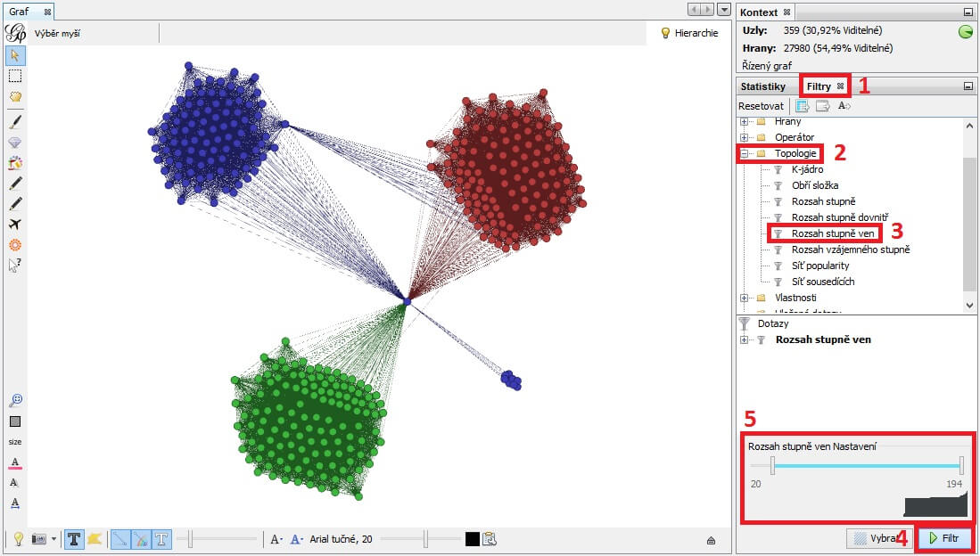Choose the Edit tool with question mark
Screen dimensions: 980x556
15,266
